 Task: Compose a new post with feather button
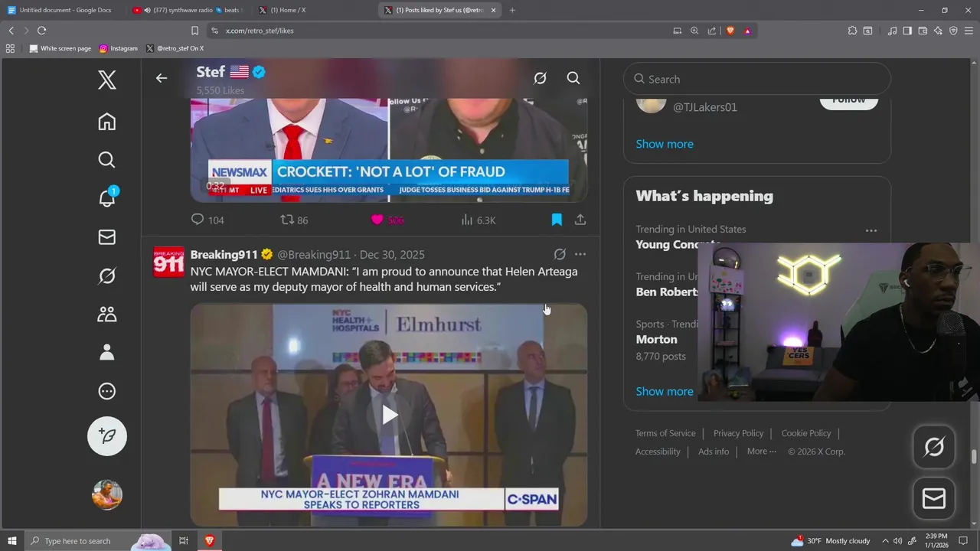tap(107, 436)
